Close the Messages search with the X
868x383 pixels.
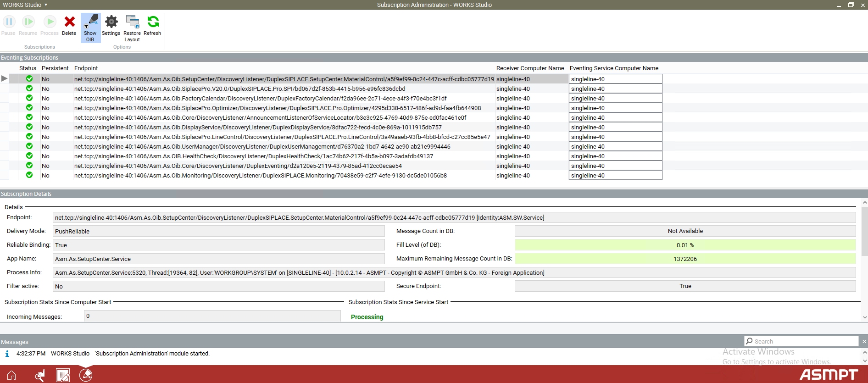(x=864, y=342)
